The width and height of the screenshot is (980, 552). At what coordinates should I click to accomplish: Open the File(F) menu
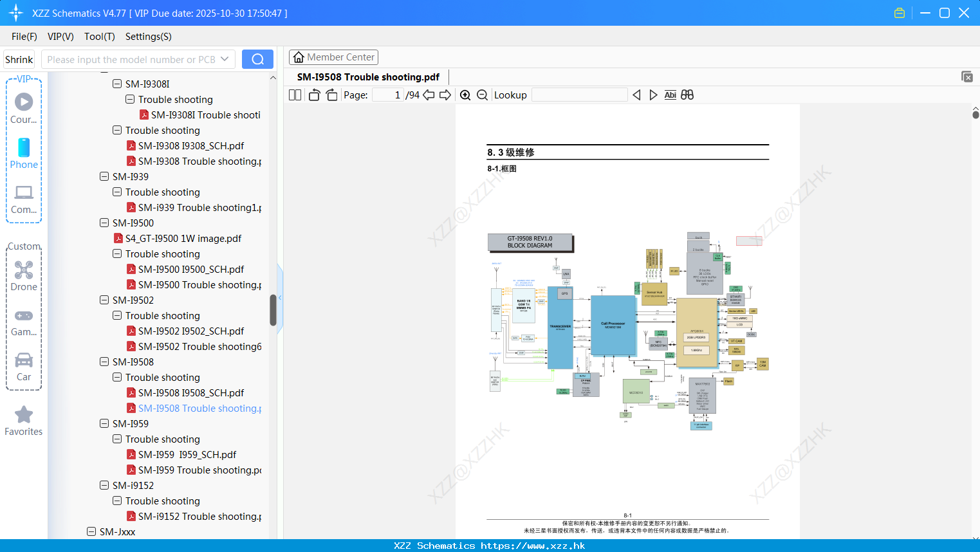pyautogui.click(x=24, y=37)
